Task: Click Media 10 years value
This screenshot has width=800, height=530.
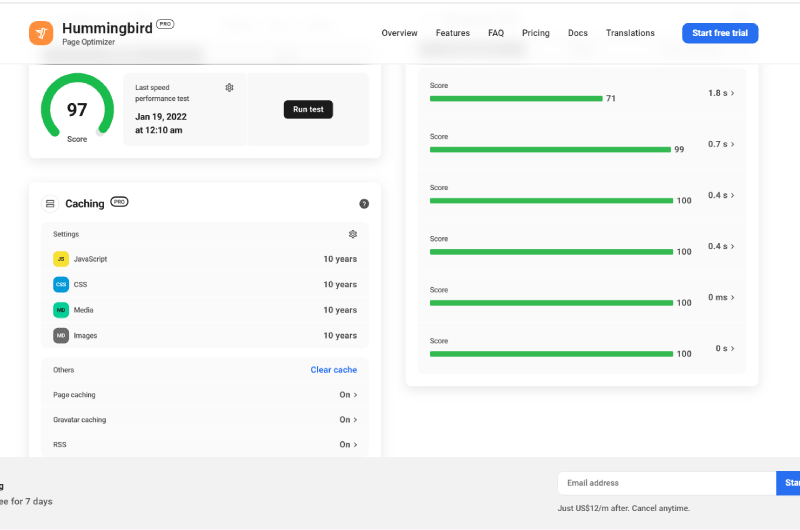Action: coord(340,310)
